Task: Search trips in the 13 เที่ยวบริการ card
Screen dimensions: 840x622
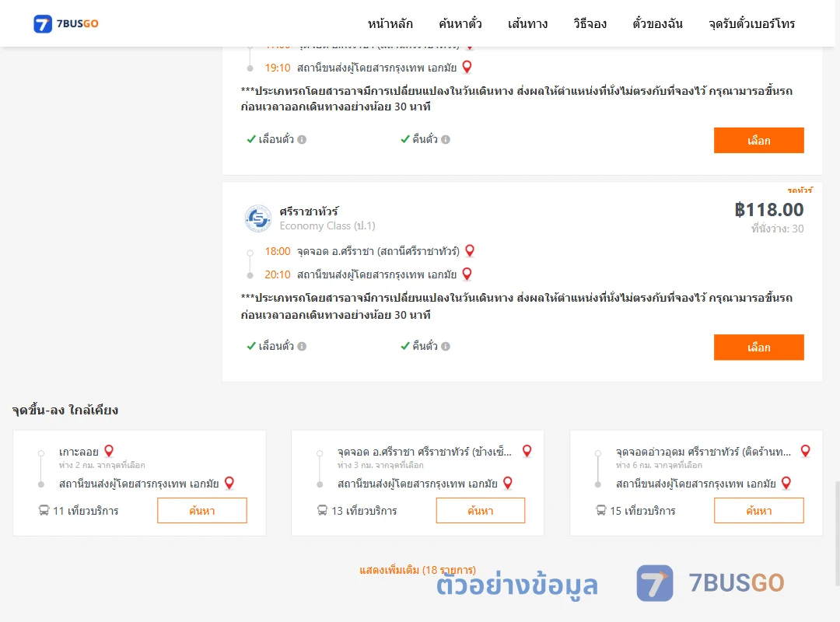Action: pos(481,511)
